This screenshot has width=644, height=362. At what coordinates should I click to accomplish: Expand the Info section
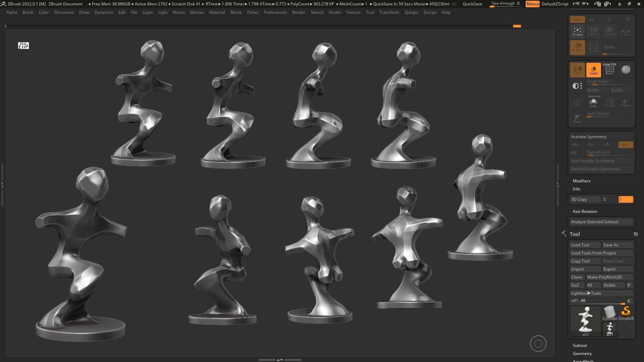pyautogui.click(x=576, y=189)
